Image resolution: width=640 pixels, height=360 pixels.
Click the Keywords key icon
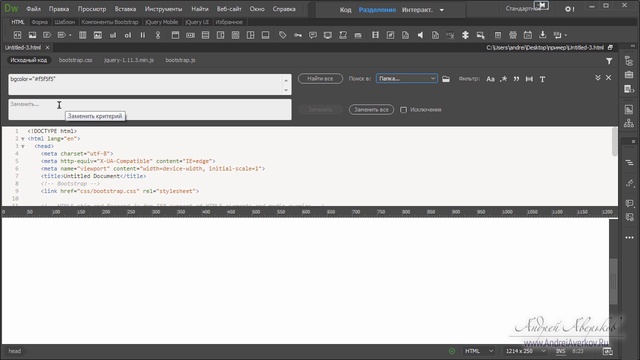click(x=298, y=36)
